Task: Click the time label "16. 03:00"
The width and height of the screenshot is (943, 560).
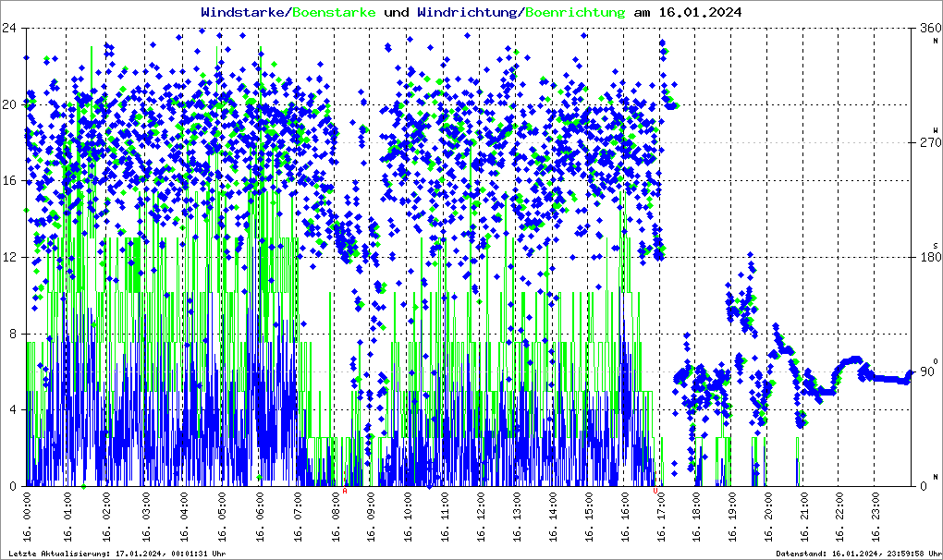Action: coord(145,517)
